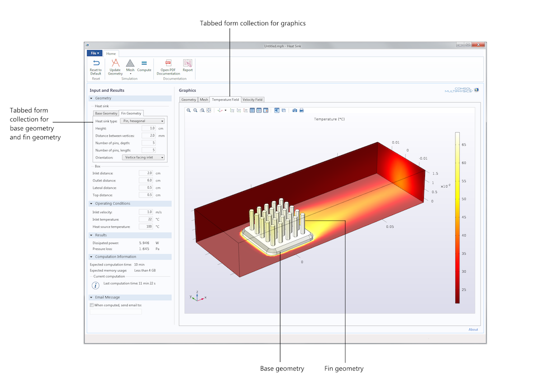Switch to the Temperature Field tab

point(225,100)
